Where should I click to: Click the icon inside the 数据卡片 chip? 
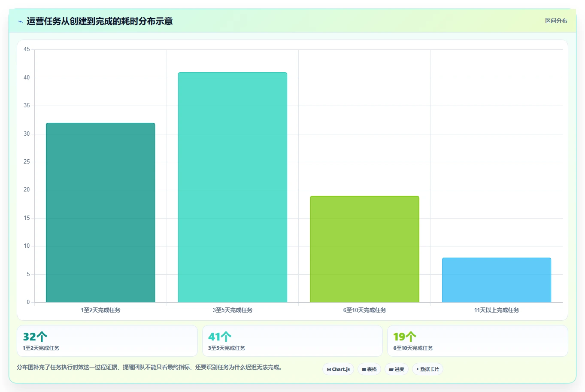[418, 369]
